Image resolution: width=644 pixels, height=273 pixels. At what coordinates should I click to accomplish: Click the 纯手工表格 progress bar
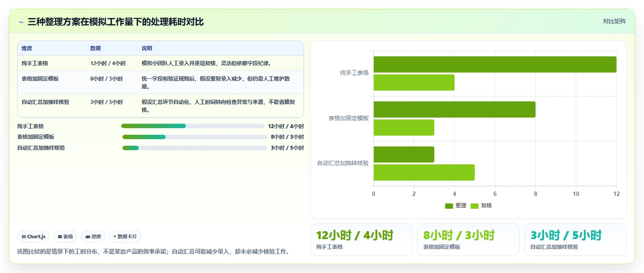[x=193, y=126]
